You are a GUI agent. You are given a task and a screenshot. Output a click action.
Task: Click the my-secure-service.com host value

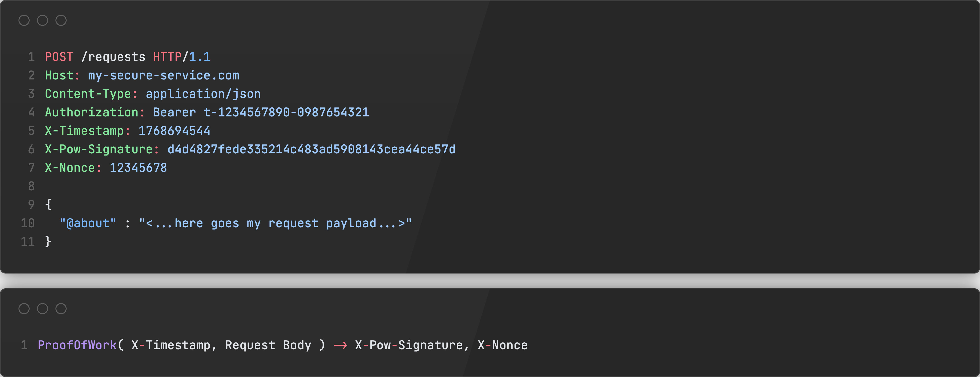coord(164,76)
